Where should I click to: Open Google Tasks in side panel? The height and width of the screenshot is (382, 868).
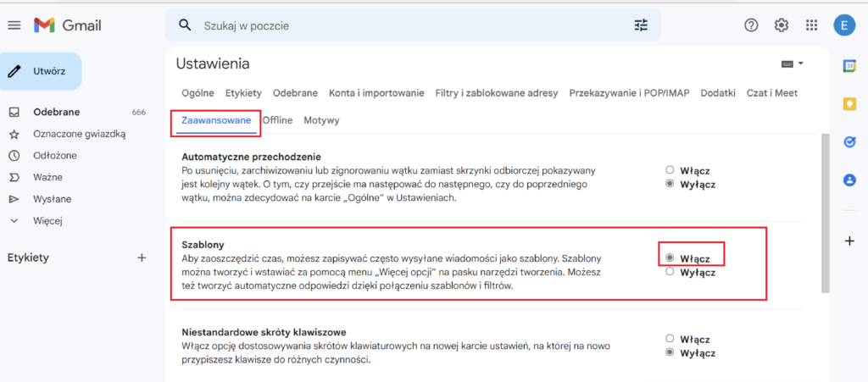point(849,141)
